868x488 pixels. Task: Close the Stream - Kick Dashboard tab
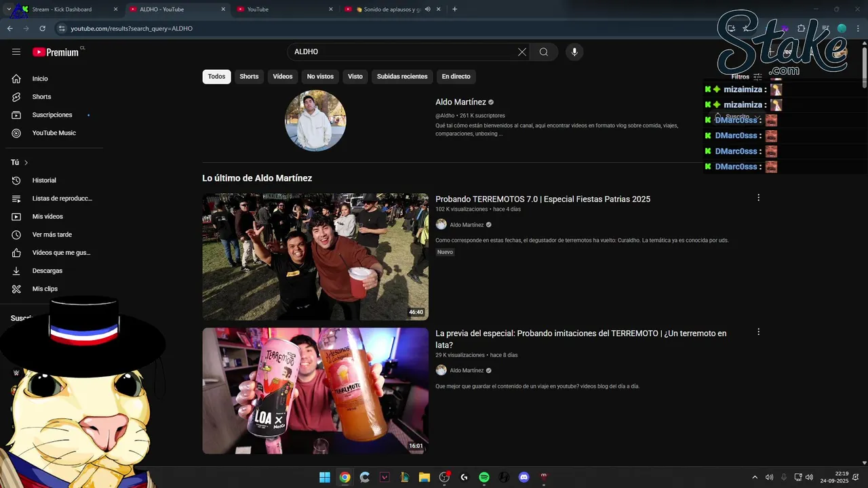coord(115,9)
